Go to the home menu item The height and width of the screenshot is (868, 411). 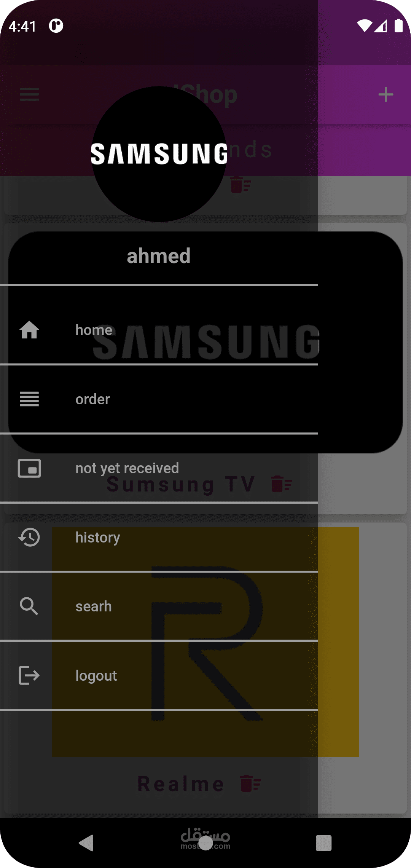point(159,330)
